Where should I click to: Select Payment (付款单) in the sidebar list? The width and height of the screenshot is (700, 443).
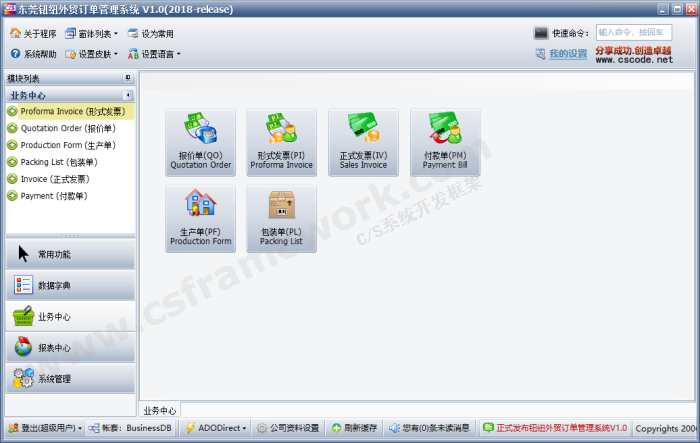pyautogui.click(x=54, y=196)
